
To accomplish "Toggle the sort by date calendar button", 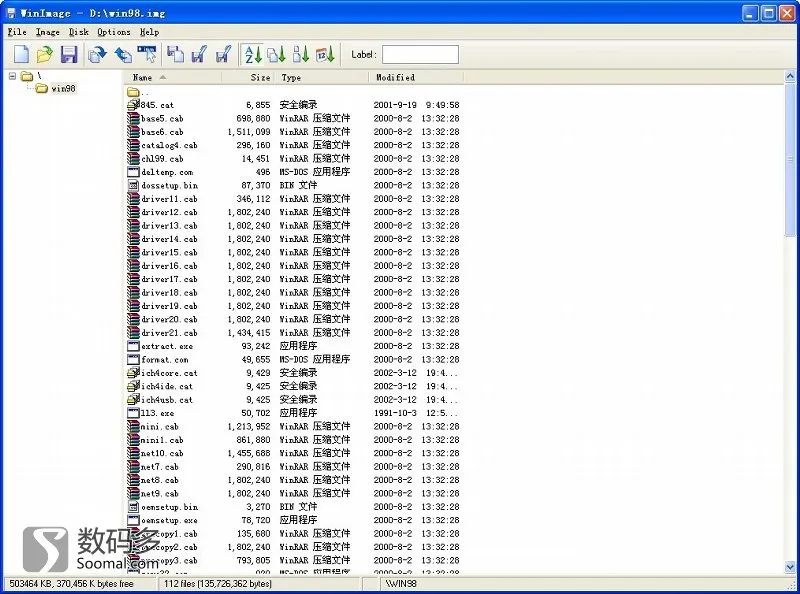I will pos(325,54).
